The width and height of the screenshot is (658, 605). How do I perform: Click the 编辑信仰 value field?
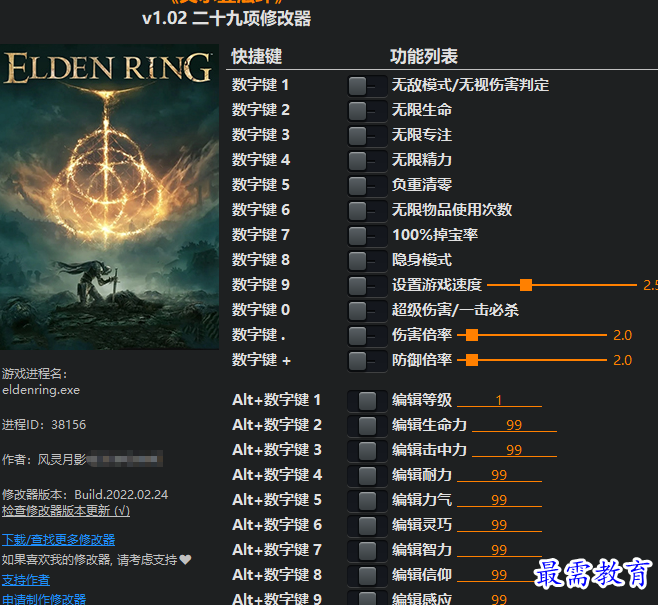(x=499, y=575)
